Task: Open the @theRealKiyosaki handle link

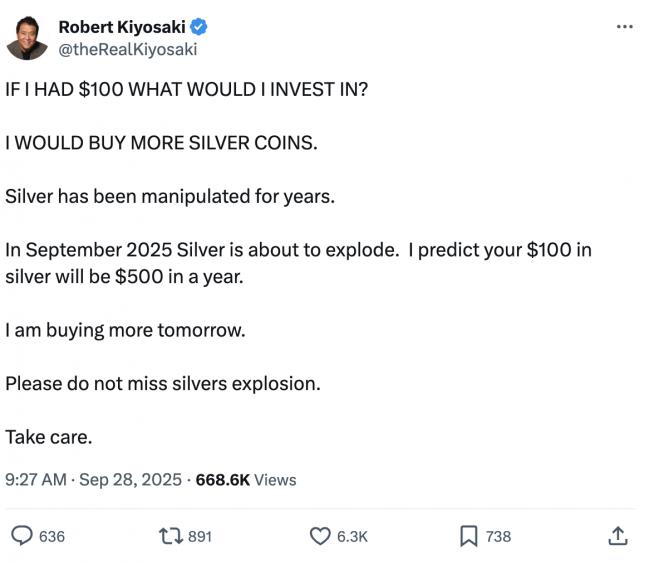Action: (129, 47)
